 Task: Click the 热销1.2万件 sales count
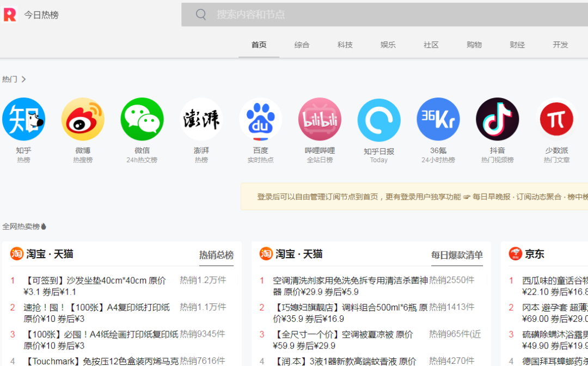tap(203, 280)
